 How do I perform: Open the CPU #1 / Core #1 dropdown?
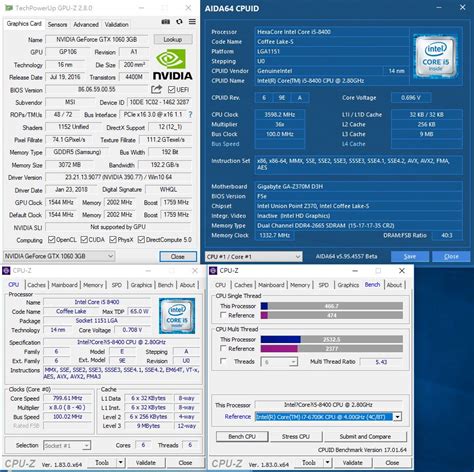(254, 257)
